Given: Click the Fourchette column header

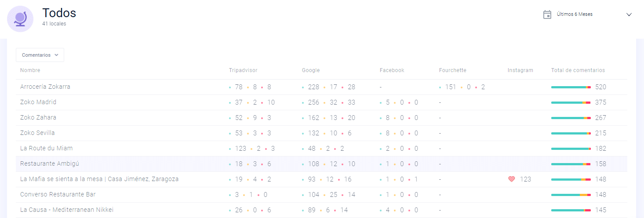Looking at the screenshot, I should [453, 70].
